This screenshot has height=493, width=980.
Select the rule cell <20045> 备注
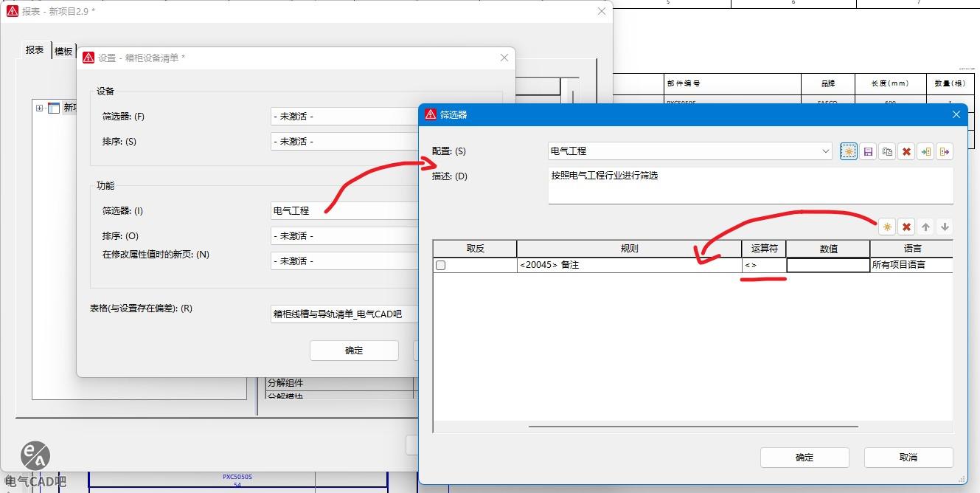coord(629,265)
